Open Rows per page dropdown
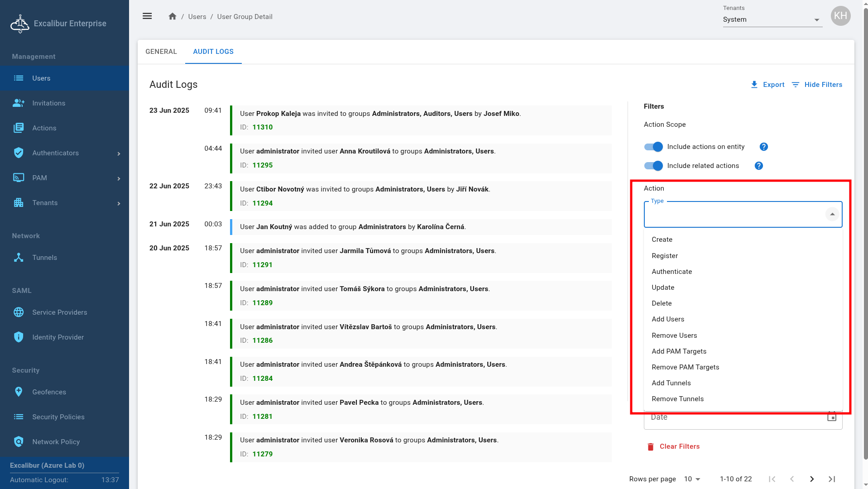 tap(692, 479)
